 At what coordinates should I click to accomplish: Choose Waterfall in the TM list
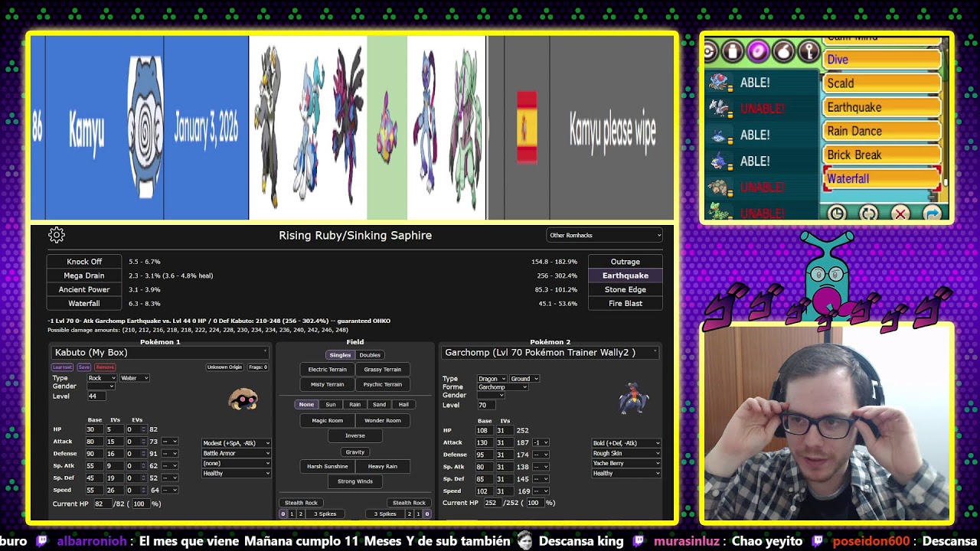pos(882,179)
